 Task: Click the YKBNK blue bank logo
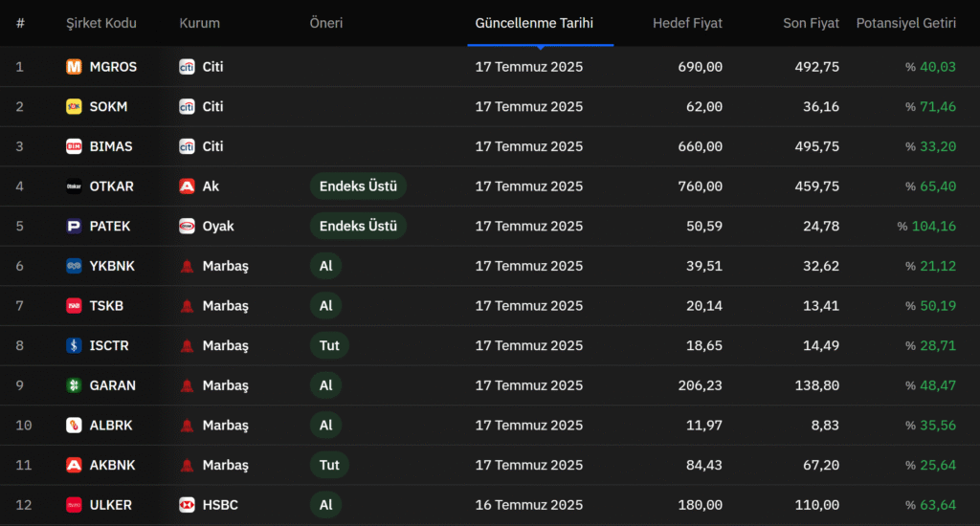pos(74,266)
